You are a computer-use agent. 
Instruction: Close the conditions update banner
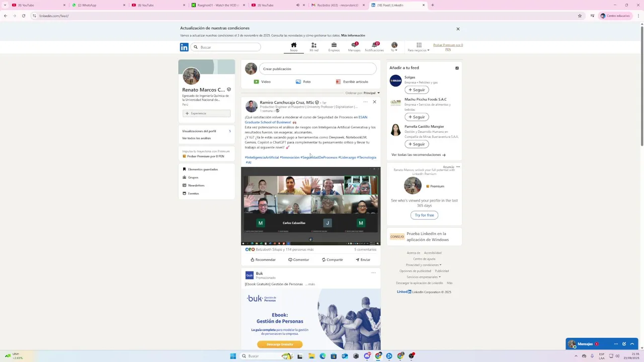coord(458,29)
